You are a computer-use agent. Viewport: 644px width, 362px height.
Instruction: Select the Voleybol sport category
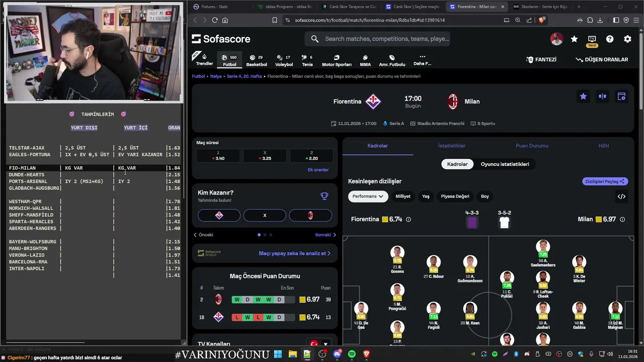click(284, 60)
